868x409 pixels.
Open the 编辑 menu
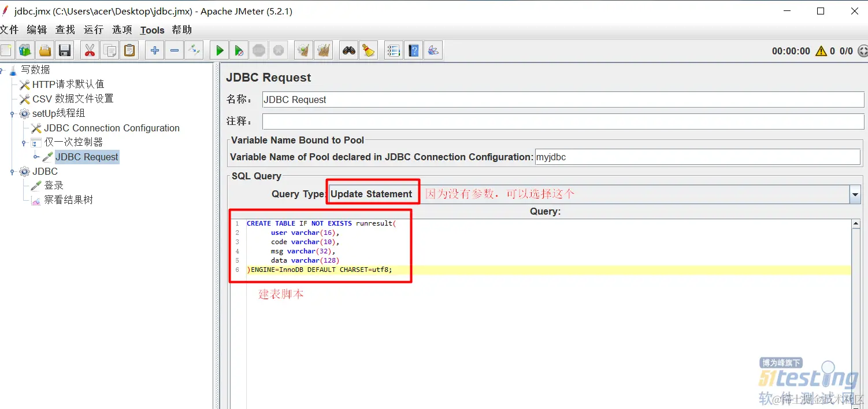37,30
